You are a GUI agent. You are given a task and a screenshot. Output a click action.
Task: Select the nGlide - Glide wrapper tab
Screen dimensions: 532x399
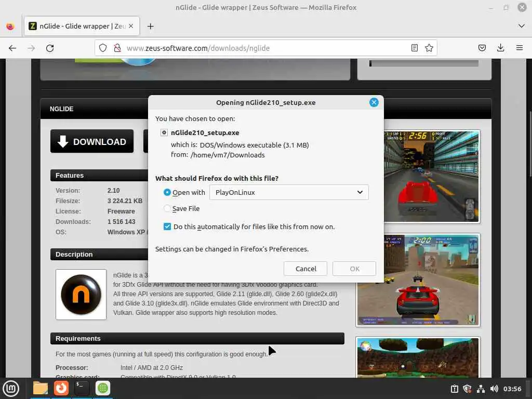coord(82,26)
